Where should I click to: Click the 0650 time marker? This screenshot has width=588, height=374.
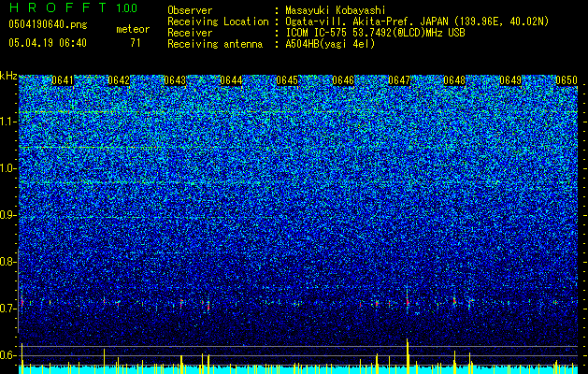[566, 80]
